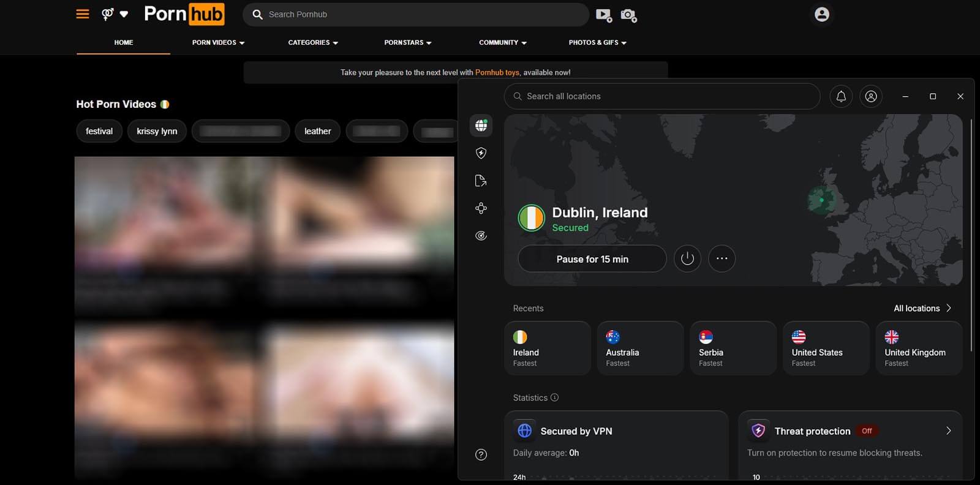Open the orientation selector dropdown in the site header
Image resolution: width=980 pixels, height=485 pixels.
pyautogui.click(x=115, y=14)
